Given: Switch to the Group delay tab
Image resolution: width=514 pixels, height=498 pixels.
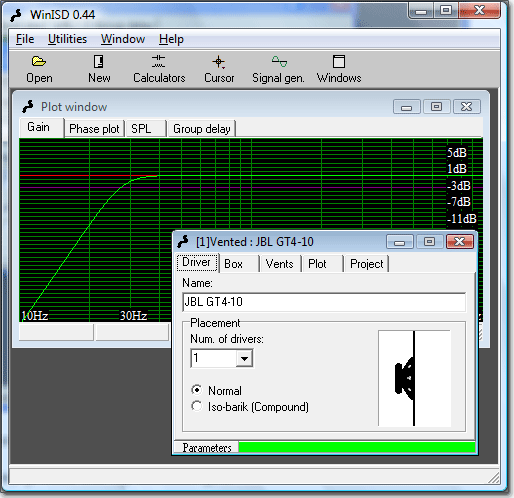Looking at the screenshot, I should pos(202,129).
